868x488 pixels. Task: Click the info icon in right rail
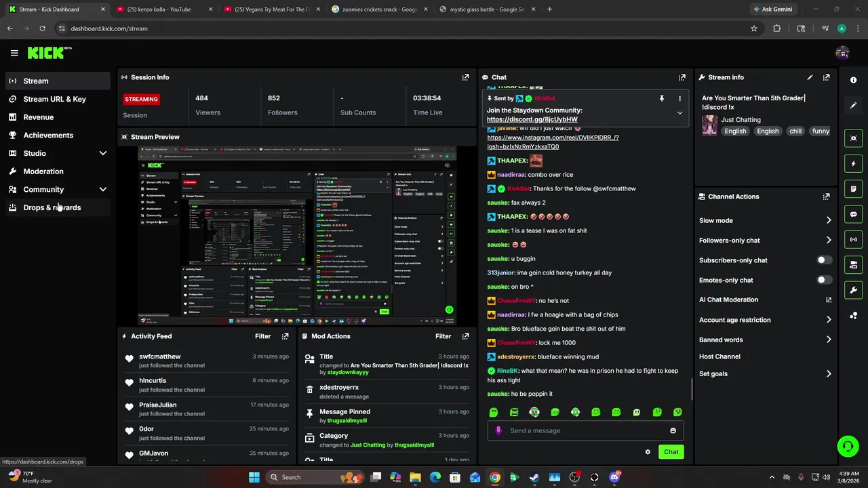(853, 80)
